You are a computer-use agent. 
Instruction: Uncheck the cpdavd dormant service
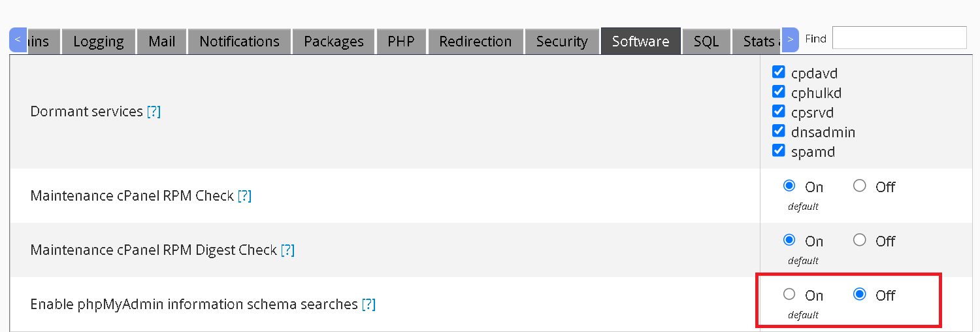click(x=778, y=72)
